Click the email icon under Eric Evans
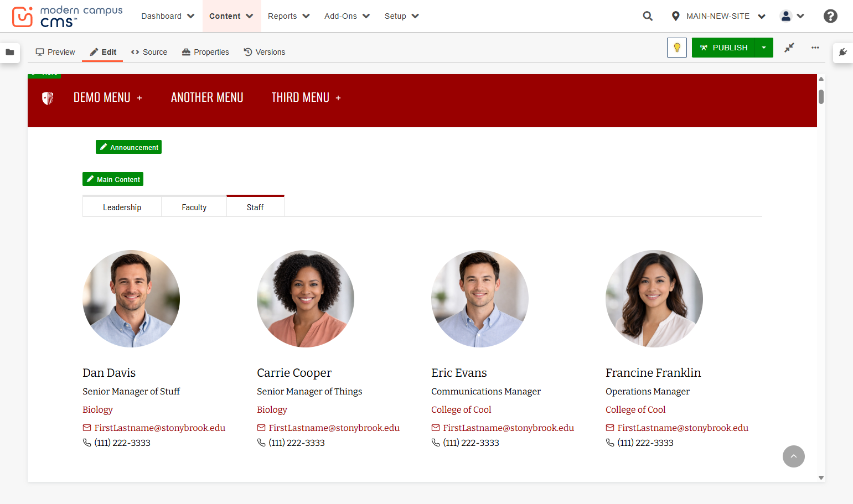 coord(436,428)
